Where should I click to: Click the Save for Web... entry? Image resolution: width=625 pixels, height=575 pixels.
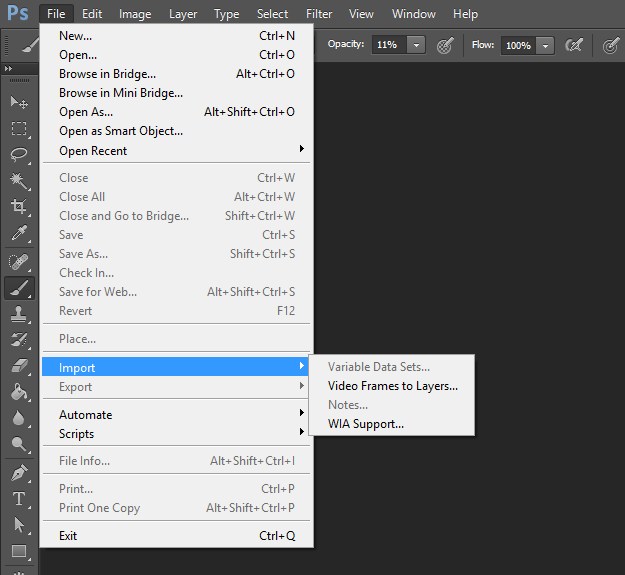(x=176, y=292)
